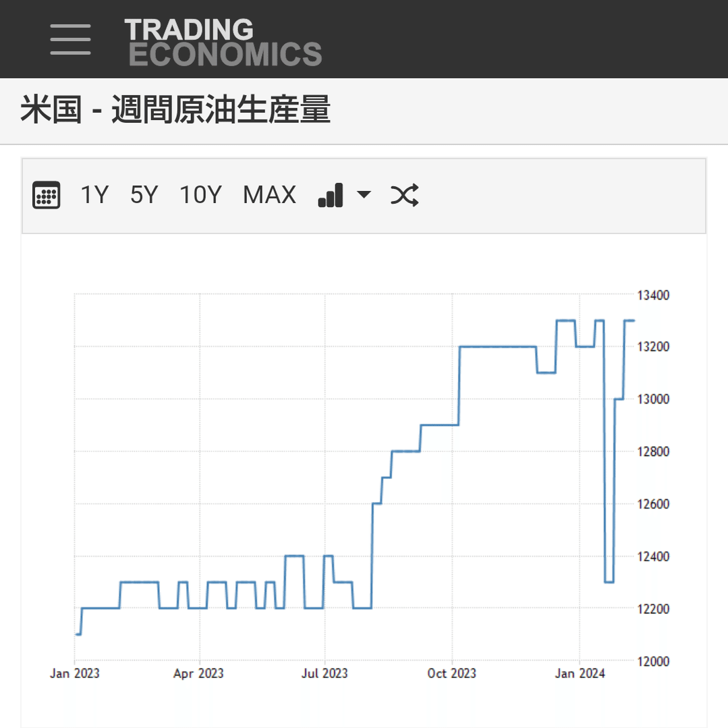Screen dimensions: 728x728
Task: Click the 12600 y-axis label
Action: click(x=653, y=504)
